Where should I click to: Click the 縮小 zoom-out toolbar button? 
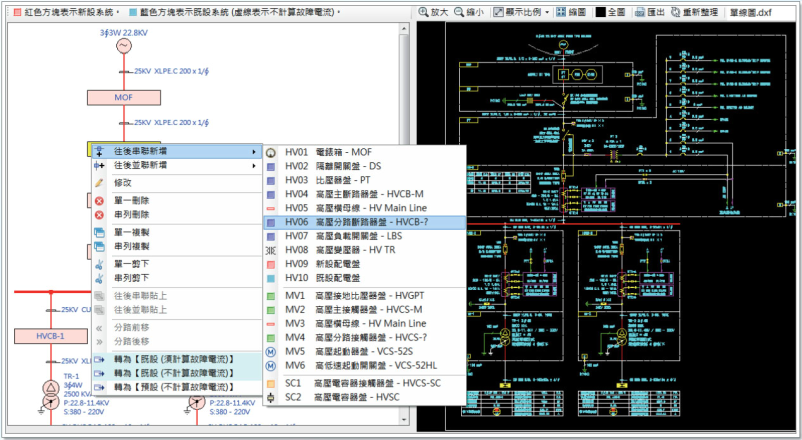click(469, 12)
